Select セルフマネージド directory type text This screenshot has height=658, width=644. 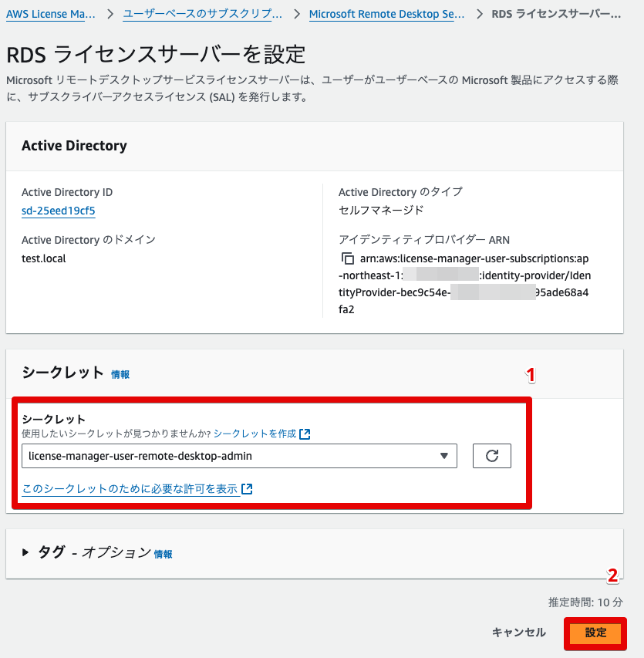coord(381,210)
